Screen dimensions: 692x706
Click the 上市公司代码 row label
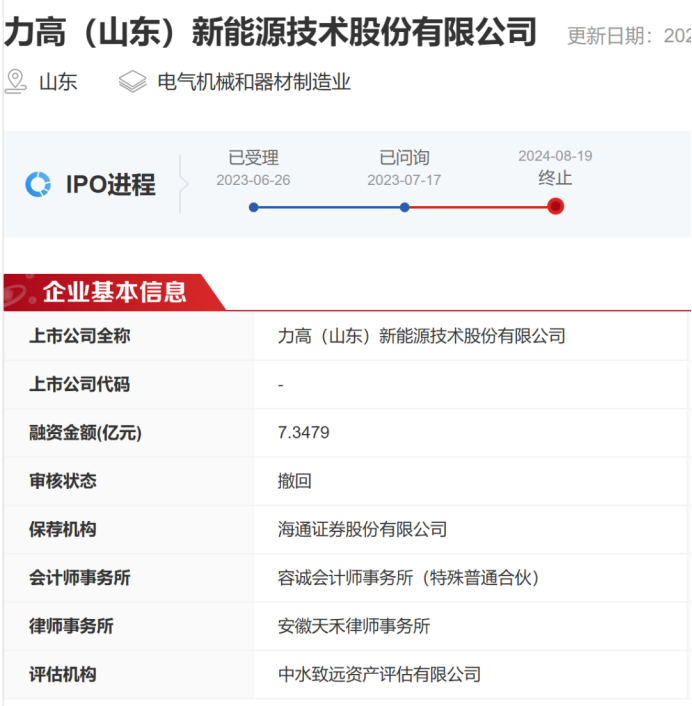click(80, 385)
